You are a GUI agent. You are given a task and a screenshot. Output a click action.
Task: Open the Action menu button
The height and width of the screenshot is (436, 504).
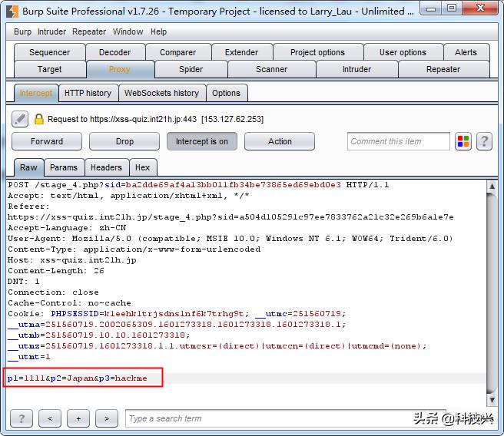click(x=280, y=141)
